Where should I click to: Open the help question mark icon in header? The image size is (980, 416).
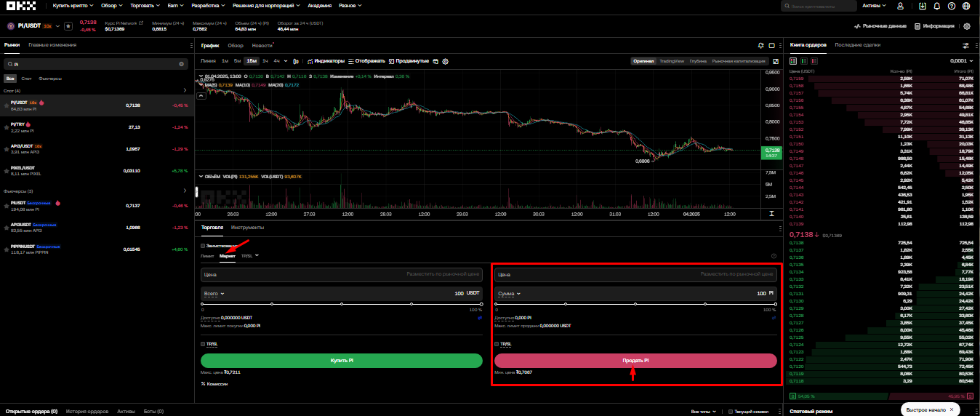coord(952,6)
